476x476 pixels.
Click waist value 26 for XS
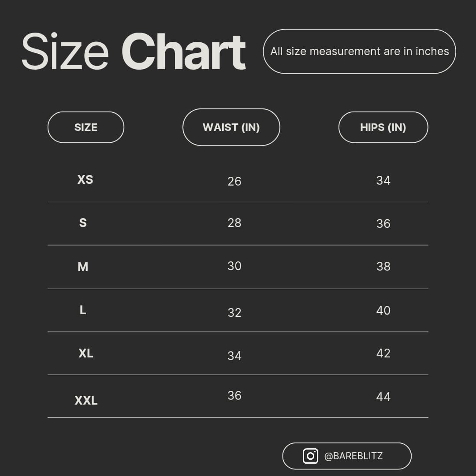tap(234, 181)
